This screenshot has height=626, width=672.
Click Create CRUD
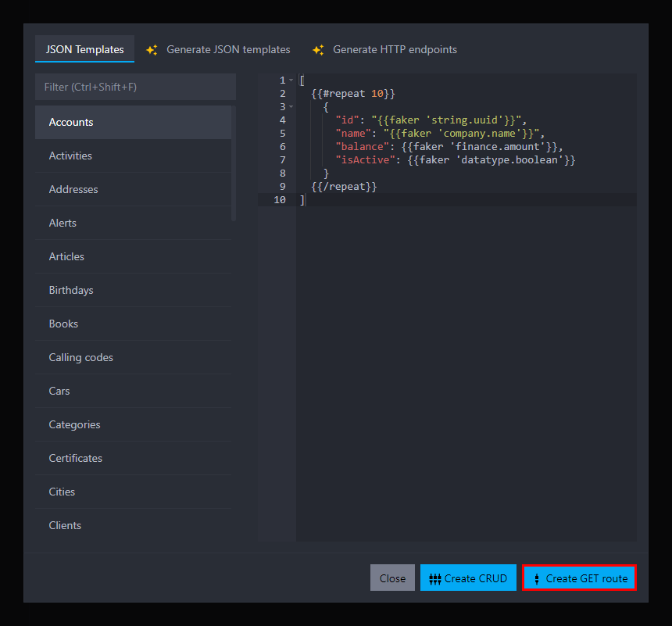tap(468, 578)
